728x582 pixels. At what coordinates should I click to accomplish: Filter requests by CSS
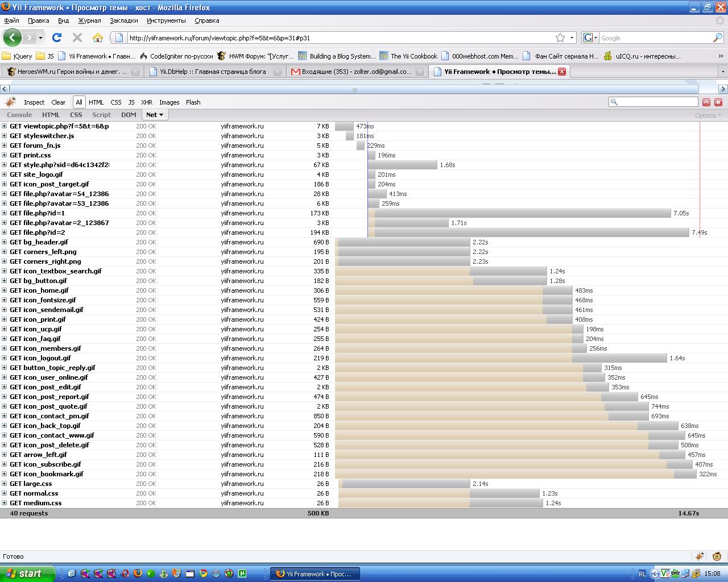pyautogui.click(x=116, y=102)
